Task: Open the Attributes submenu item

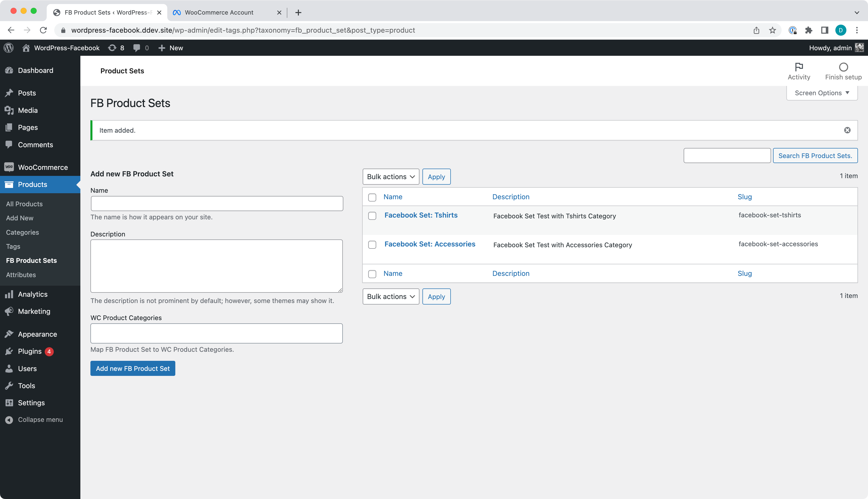Action: coord(21,275)
